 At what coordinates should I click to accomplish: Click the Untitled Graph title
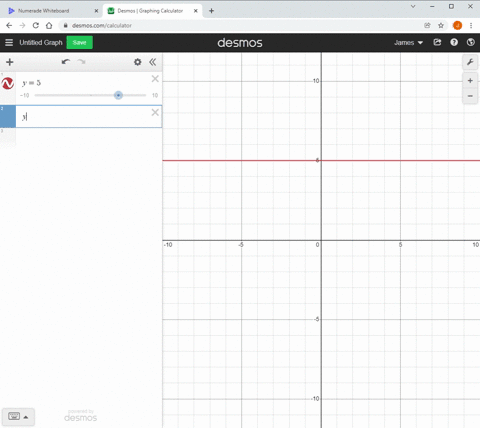[41, 43]
